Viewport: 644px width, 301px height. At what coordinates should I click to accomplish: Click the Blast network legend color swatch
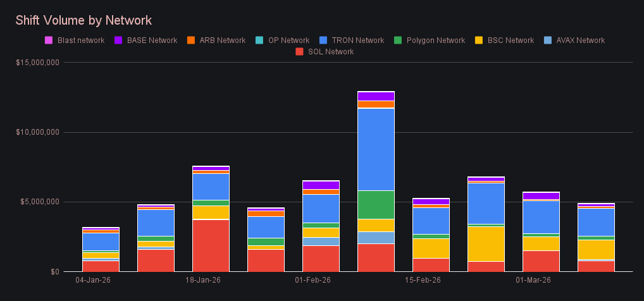(x=49, y=40)
